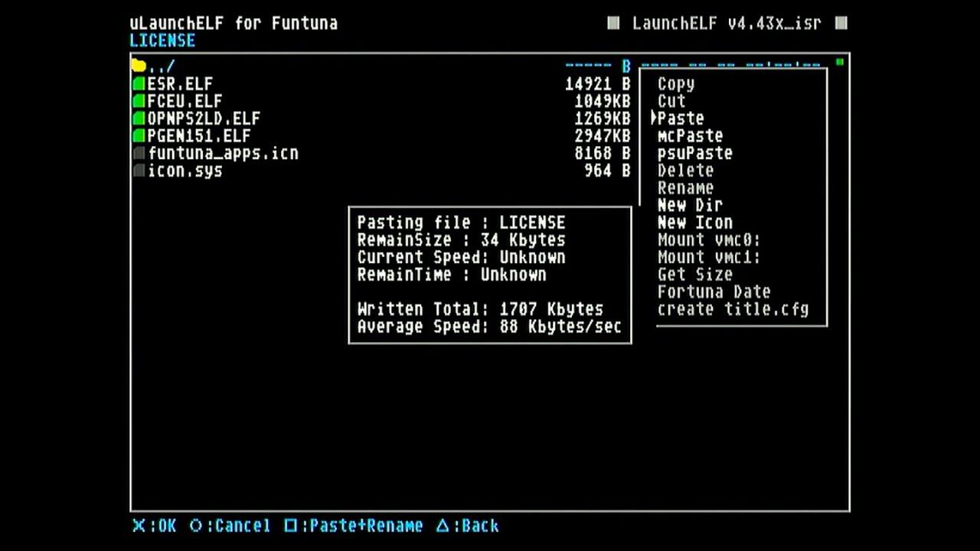Select Copy in the file menu
980x551 pixels.
coord(676,83)
